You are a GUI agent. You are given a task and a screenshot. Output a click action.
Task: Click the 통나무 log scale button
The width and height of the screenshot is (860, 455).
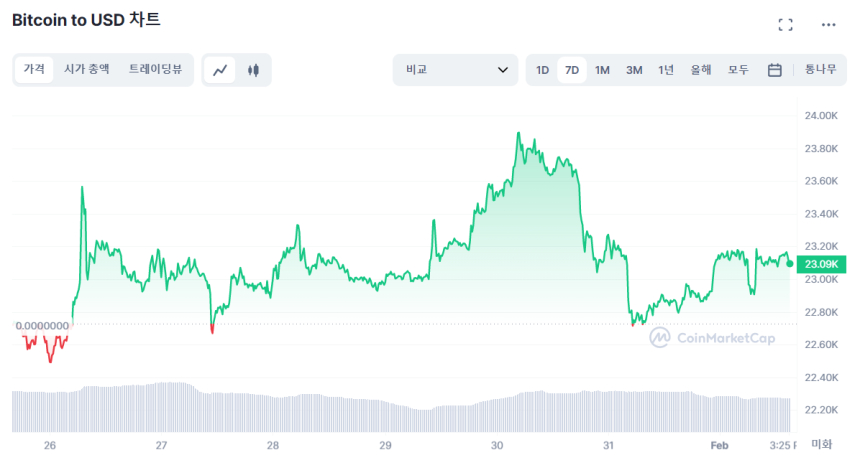point(820,70)
